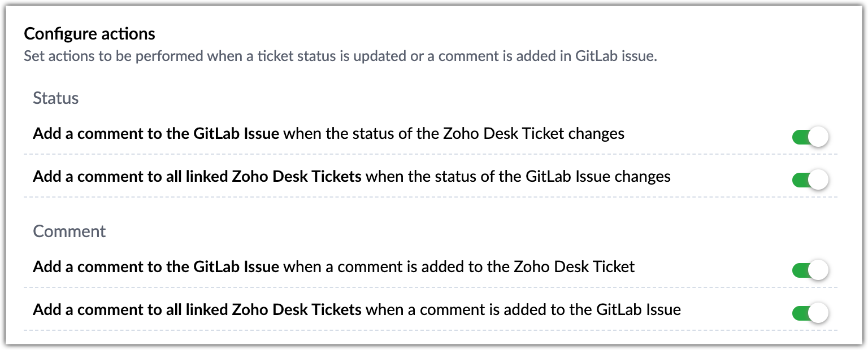This screenshot has width=868, height=350.
Task: Select the Comment section heading
Action: [x=70, y=231]
